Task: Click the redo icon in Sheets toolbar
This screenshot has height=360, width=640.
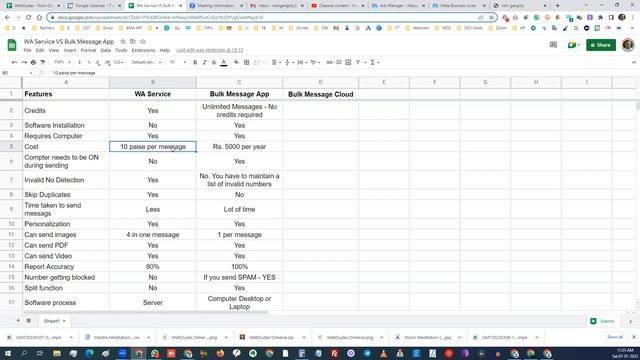Action: (24, 62)
